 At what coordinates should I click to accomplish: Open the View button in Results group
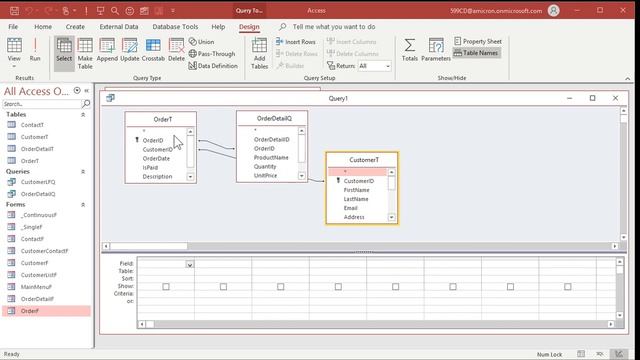tap(14, 53)
